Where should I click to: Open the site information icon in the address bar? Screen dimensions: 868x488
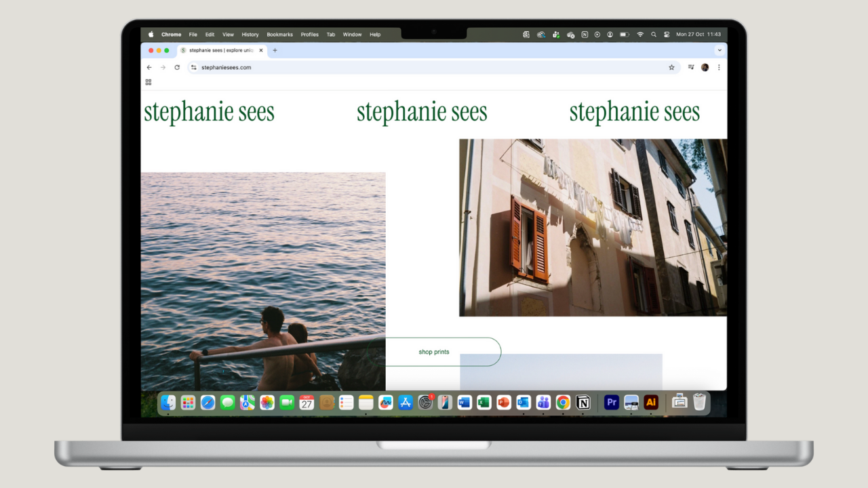194,67
